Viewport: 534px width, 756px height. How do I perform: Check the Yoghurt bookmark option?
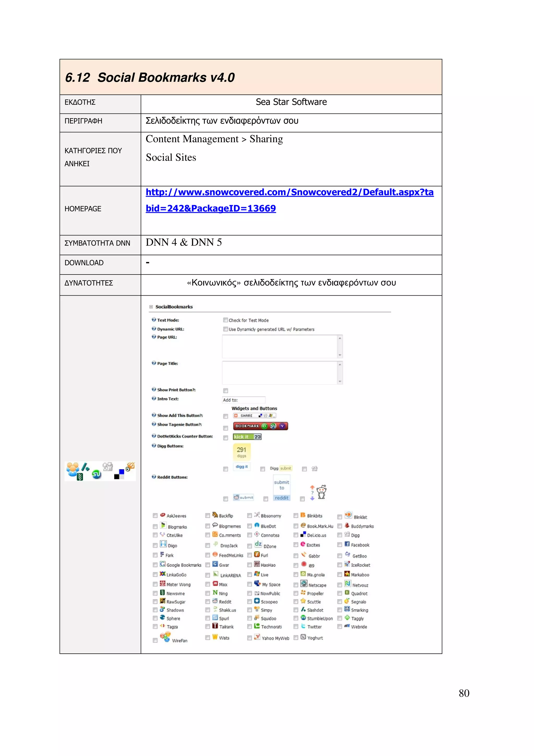[296, 638]
